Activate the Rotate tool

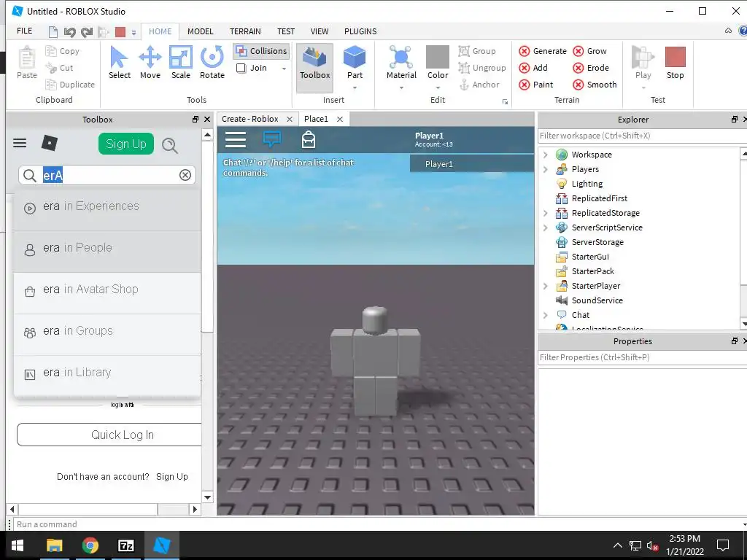[212, 63]
